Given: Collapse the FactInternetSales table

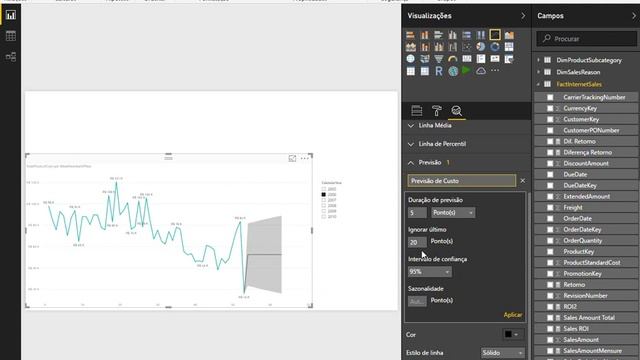Looking at the screenshot, I should click(538, 84).
